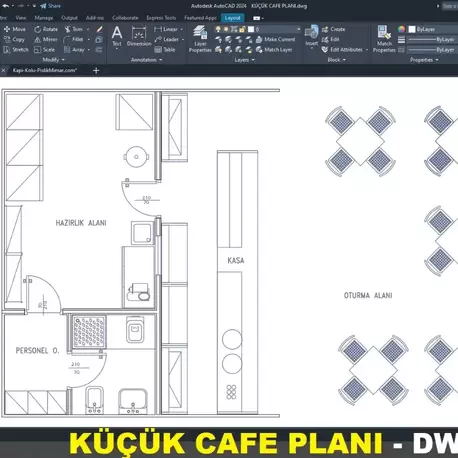Click Make Current layer tool
The width and height of the screenshot is (458, 458).
tap(275, 40)
